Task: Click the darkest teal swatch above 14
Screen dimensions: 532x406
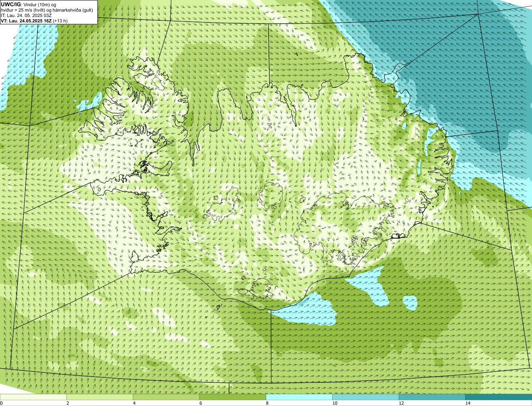Action: coord(499,397)
